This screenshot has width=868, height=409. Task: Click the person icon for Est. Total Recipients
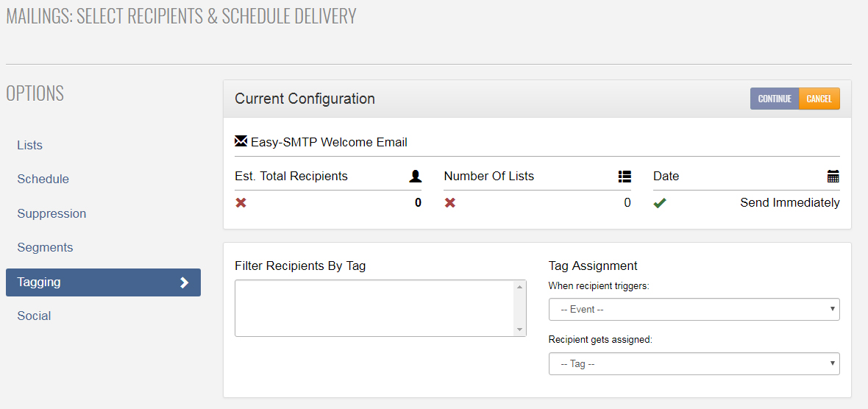416,177
